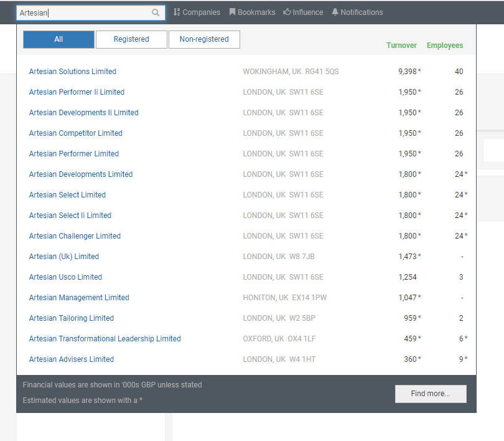Focus the Artesian search input field
Image resolution: width=504 pixels, height=441 pixels.
click(x=84, y=12)
